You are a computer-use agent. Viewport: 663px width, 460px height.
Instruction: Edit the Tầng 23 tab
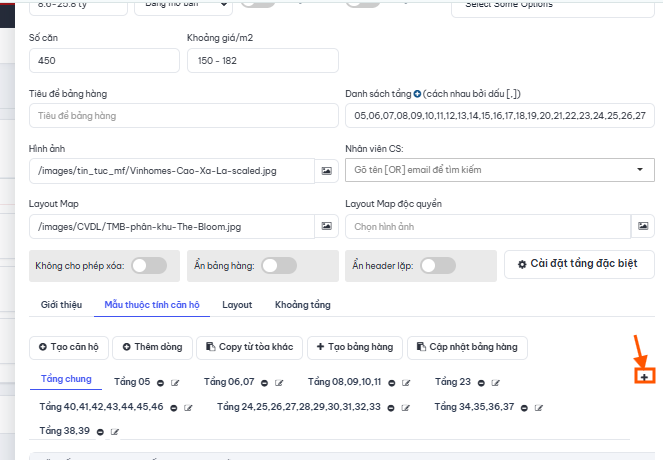click(x=496, y=383)
